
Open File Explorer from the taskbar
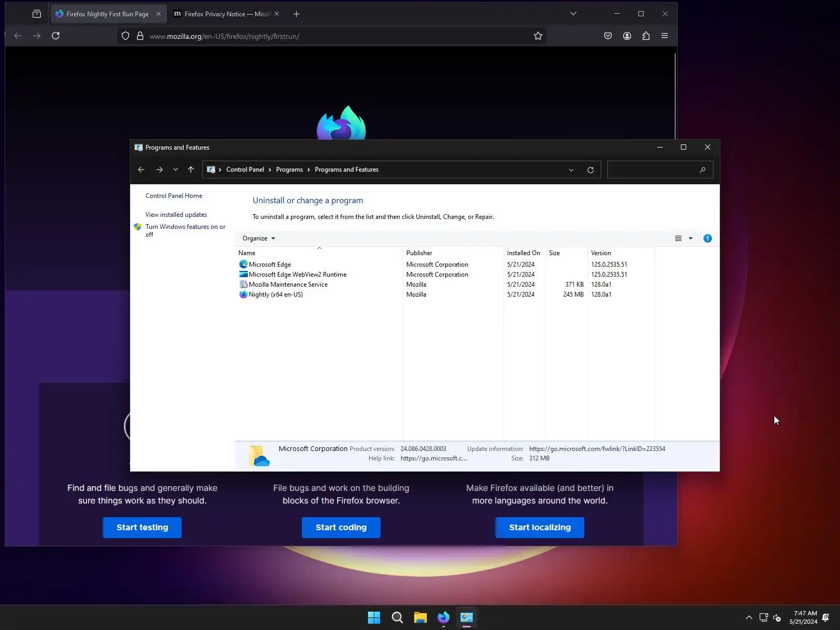pos(421,617)
